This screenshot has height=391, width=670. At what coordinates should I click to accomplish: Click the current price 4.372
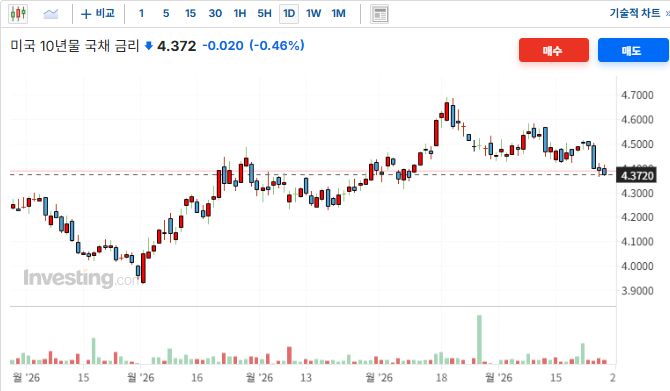pos(176,46)
